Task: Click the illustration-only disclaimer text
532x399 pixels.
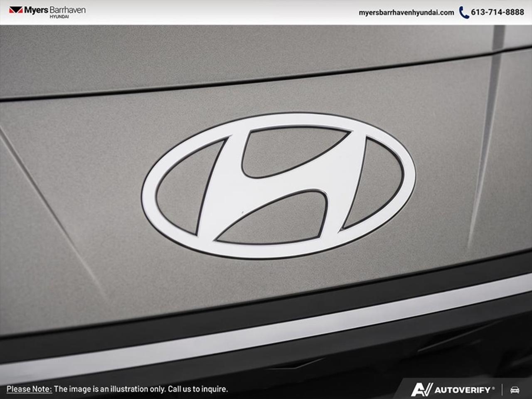Action: [141, 389]
